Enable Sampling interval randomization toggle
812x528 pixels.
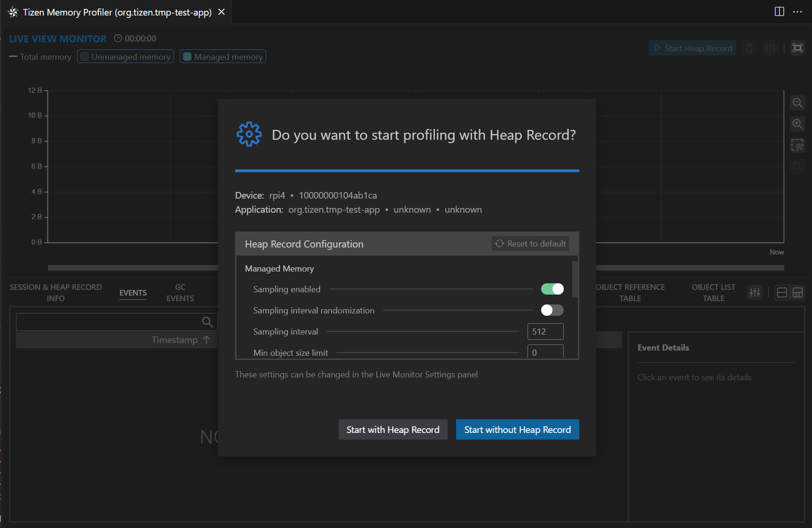point(552,310)
